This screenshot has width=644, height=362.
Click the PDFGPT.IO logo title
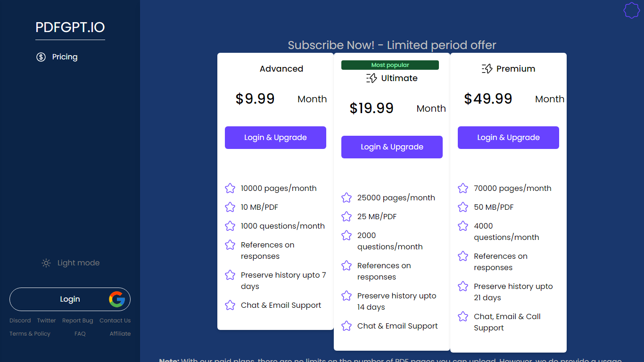[70, 28]
